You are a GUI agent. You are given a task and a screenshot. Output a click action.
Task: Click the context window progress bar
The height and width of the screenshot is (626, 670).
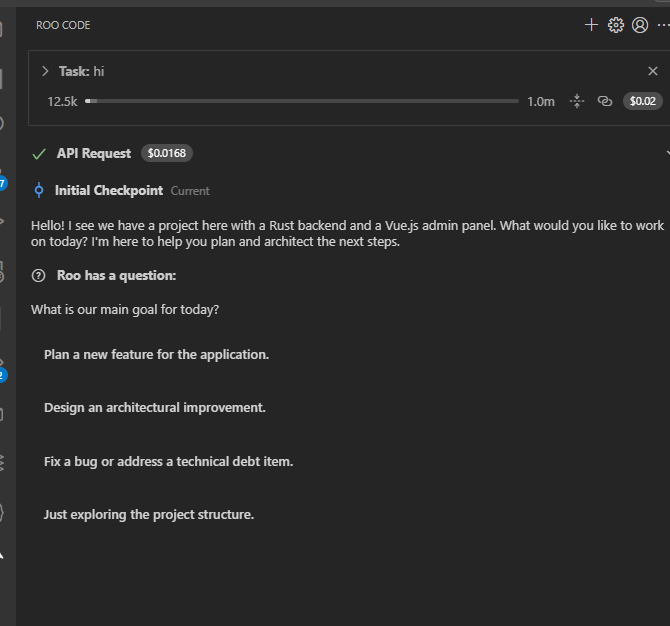tap(302, 101)
